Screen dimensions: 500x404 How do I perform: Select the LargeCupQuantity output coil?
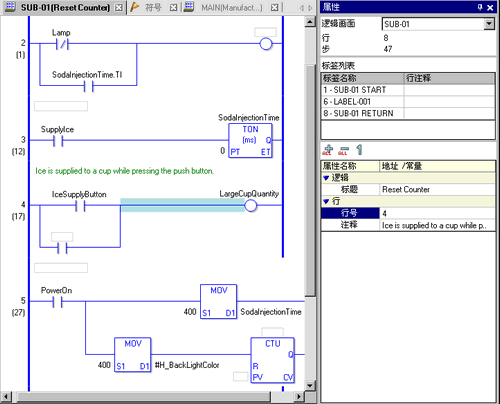coord(251,206)
